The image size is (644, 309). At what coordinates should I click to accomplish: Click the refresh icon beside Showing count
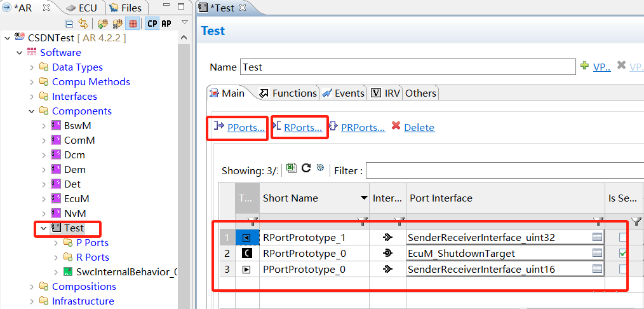pyautogui.click(x=306, y=168)
